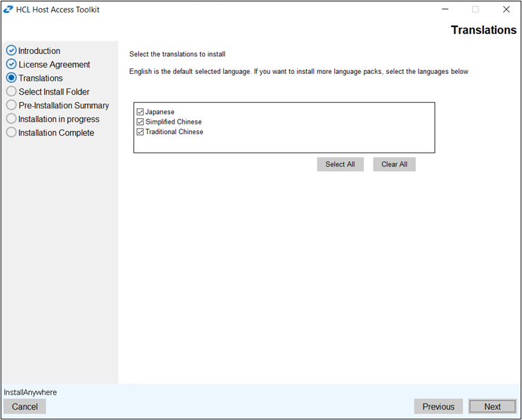Click the Installation Complete step circle
Image resolution: width=522 pixels, height=420 pixels.
tap(11, 132)
